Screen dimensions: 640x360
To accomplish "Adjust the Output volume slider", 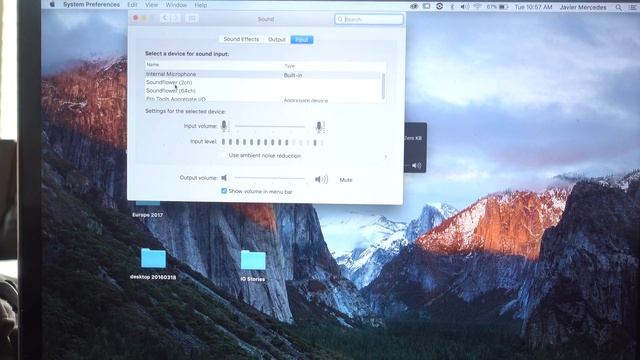I will coord(270,178).
